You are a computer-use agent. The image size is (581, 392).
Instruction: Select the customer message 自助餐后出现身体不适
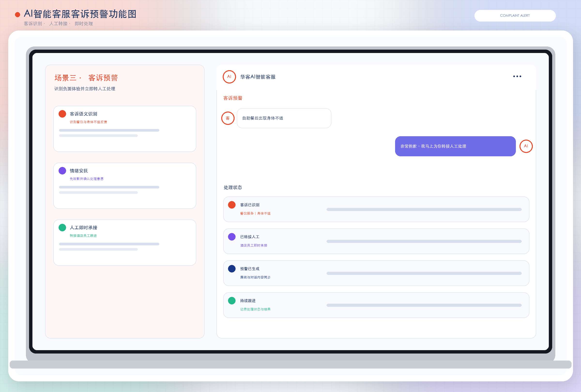[284, 118]
